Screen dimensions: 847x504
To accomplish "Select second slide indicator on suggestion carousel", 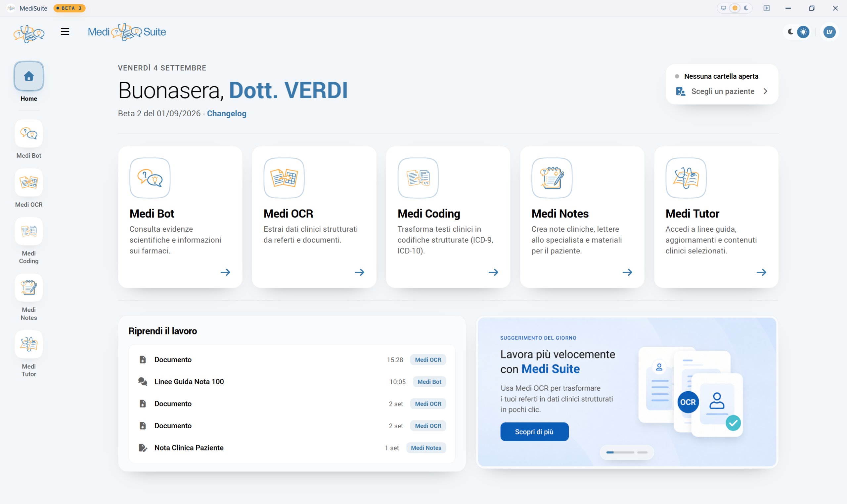I will click(642, 452).
